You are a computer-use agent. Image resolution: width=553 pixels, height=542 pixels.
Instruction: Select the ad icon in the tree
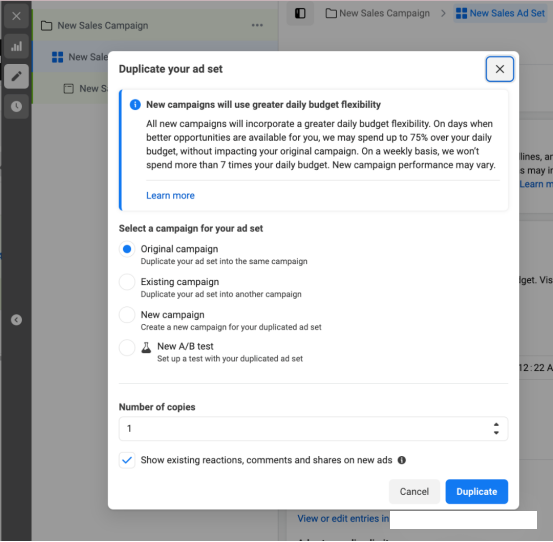tap(68, 89)
